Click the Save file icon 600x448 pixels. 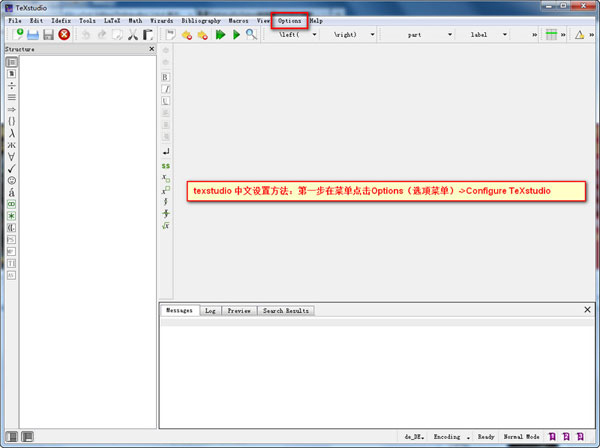click(x=48, y=34)
